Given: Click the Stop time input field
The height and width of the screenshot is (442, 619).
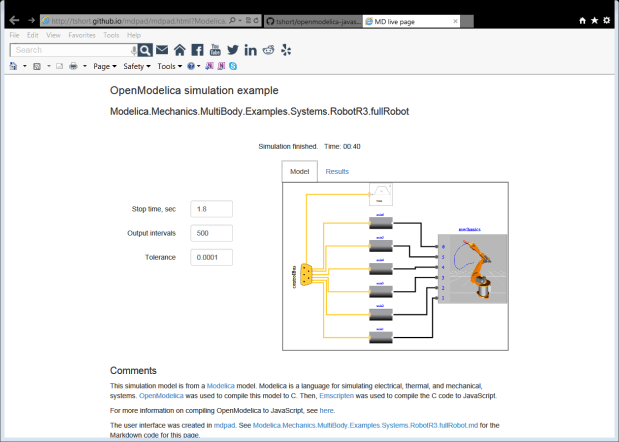Looking at the screenshot, I should pos(211,209).
